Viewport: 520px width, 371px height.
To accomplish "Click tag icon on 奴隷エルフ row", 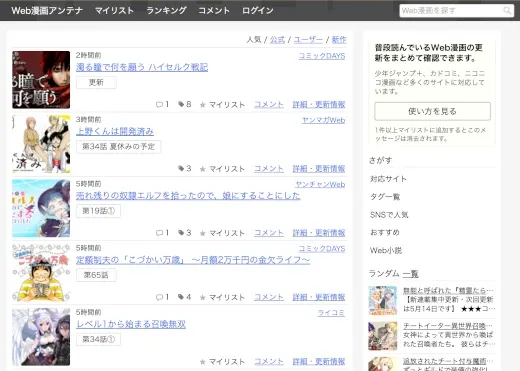I will coord(181,233).
